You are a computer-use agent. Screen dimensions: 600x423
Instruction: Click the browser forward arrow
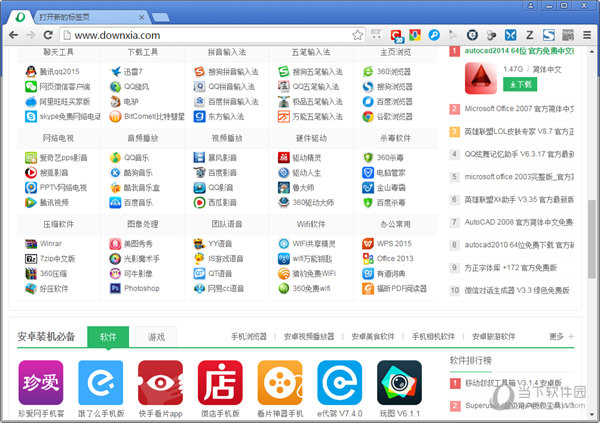click(x=31, y=35)
